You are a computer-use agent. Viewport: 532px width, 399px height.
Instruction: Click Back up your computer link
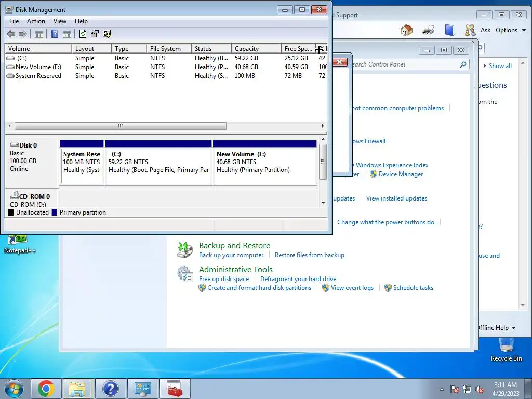pos(231,255)
